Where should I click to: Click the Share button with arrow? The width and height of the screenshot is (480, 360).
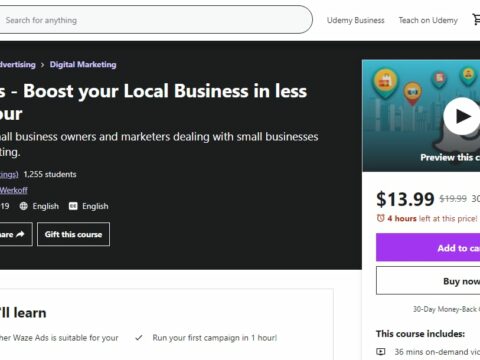[15, 234]
